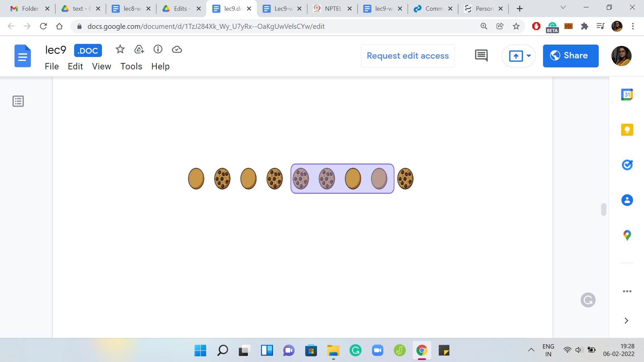Click the add to Drive shortcut icon
Screen dimensions: 644x362
pyautogui.click(x=139, y=50)
